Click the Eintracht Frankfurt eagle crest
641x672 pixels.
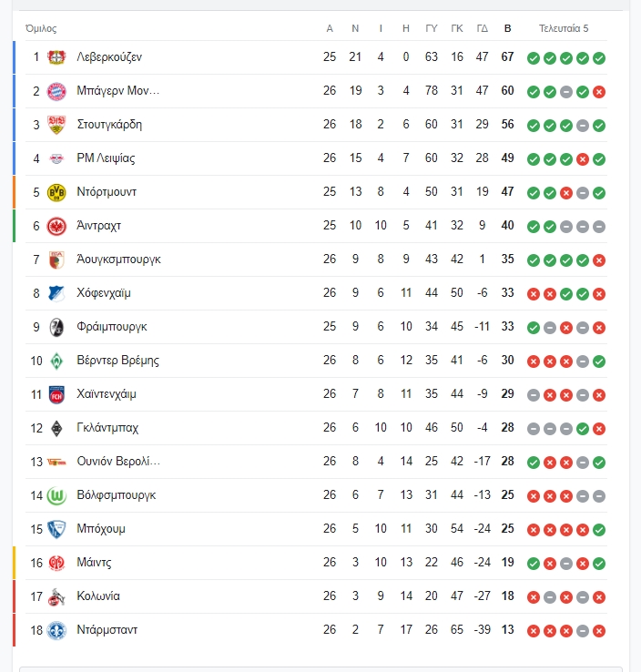pos(56,227)
